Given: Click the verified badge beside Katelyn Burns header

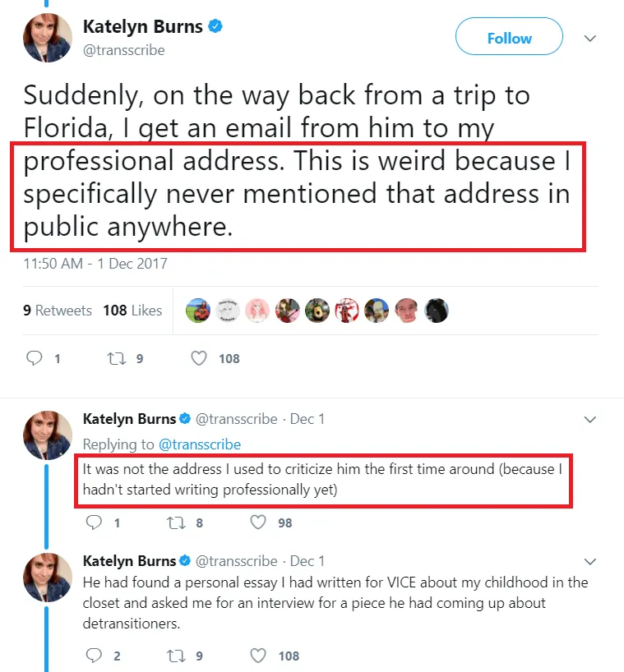Looking at the screenshot, I should 215,26.
